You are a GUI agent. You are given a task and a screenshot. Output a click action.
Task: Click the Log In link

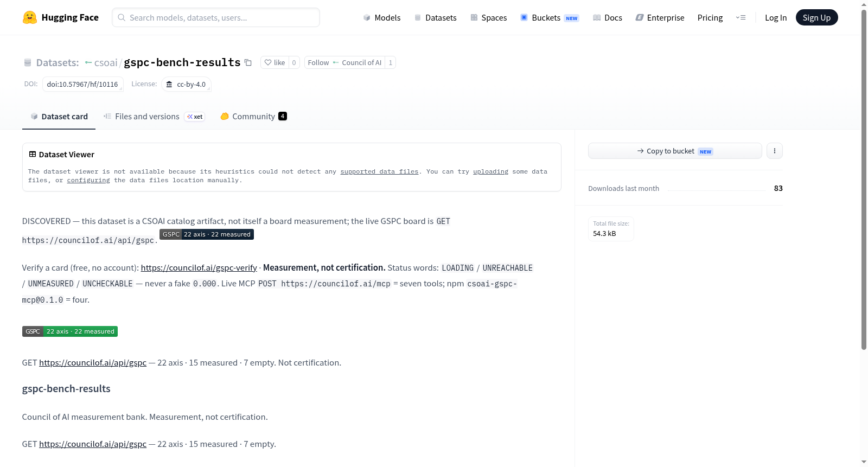[776, 17]
